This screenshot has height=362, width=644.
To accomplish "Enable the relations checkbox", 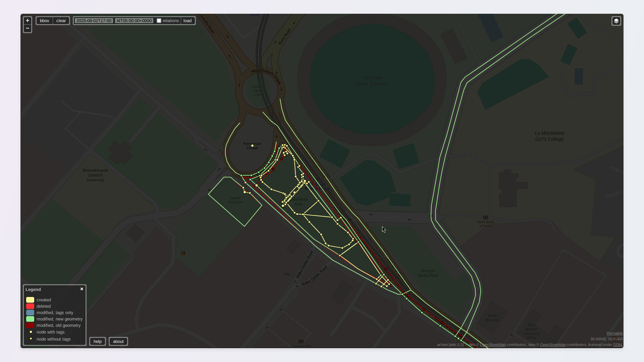I will pyautogui.click(x=159, y=21).
